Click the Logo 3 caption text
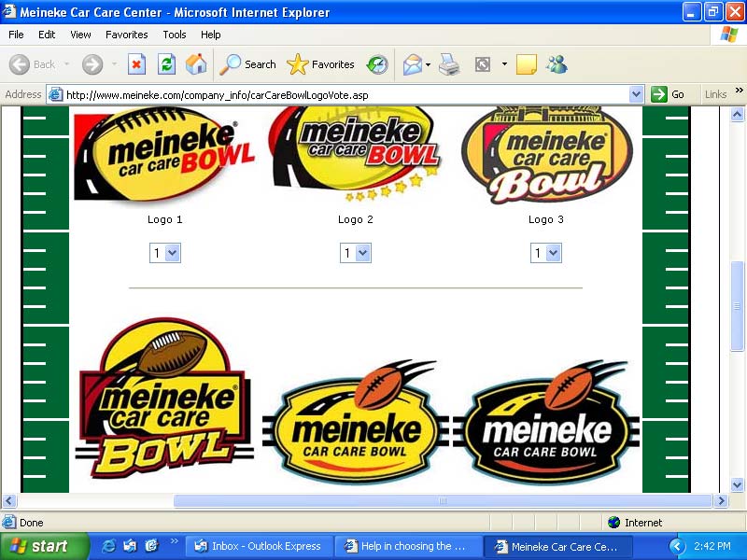747x560 pixels. [546, 219]
